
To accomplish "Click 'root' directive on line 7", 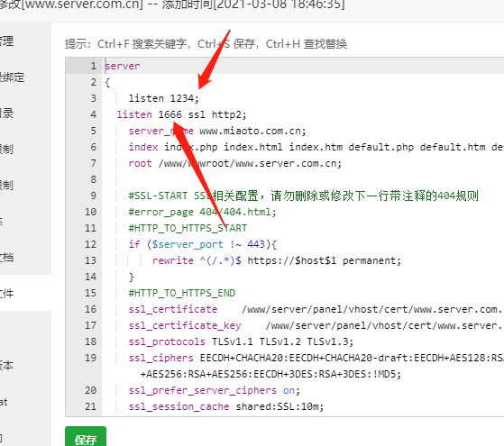I will [x=140, y=163].
